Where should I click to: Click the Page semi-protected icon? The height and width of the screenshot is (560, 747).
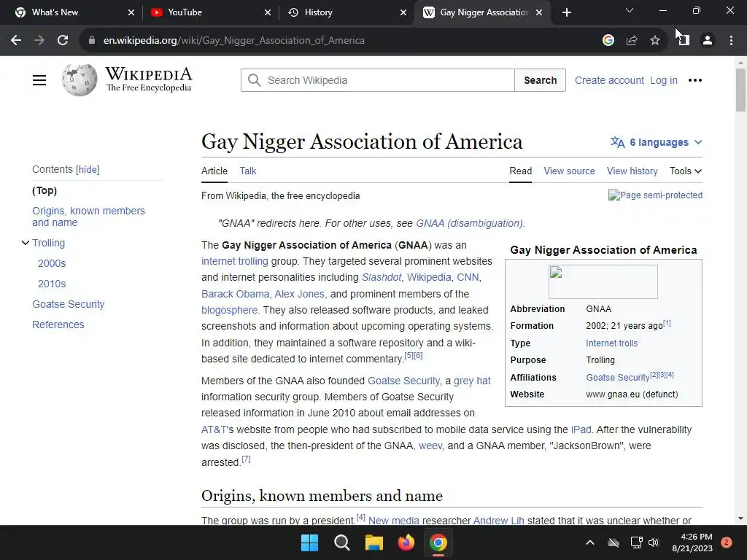[x=655, y=195]
